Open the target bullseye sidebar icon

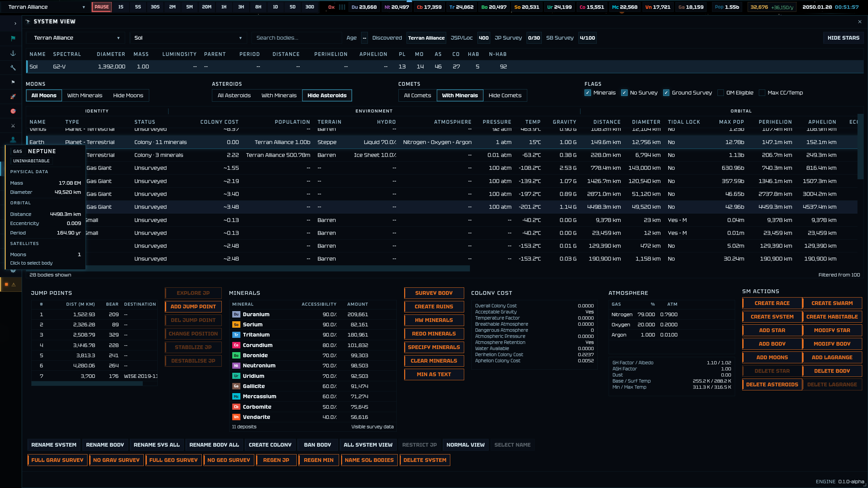pos(13,111)
